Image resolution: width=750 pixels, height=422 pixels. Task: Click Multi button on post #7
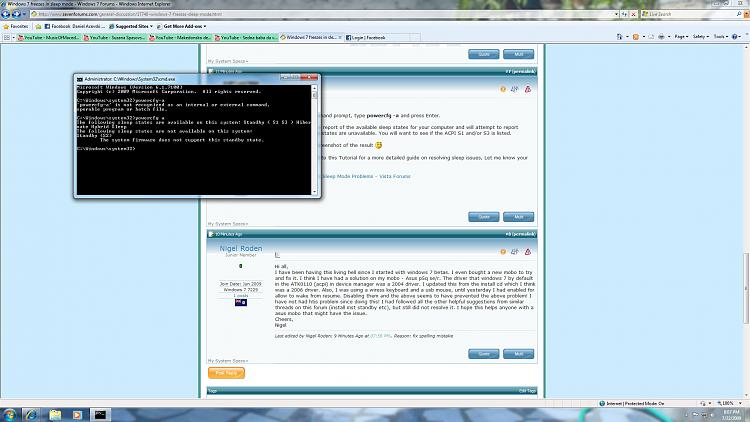pyautogui.click(x=518, y=217)
